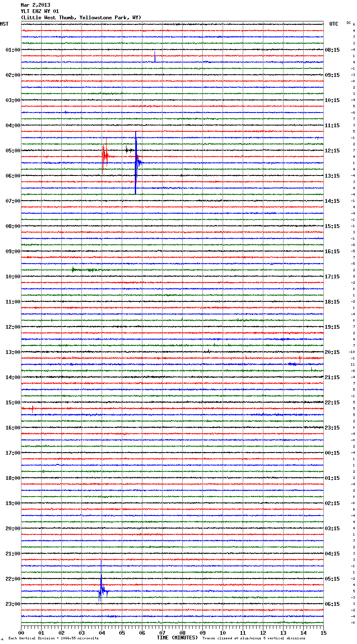This screenshot has width=357, height=644.
Task: Click the 22:15 UTC time label
Action: pyautogui.click(x=332, y=403)
